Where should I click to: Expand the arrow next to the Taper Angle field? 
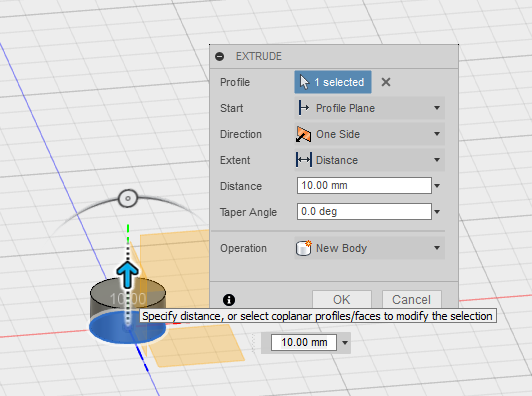(x=437, y=212)
